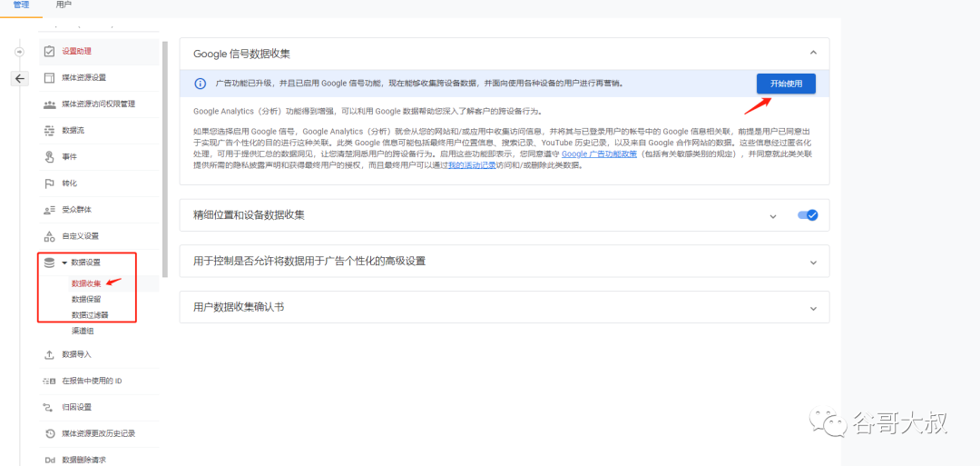Open the 我的活动记录 link
980x466 pixels.
[472, 165]
